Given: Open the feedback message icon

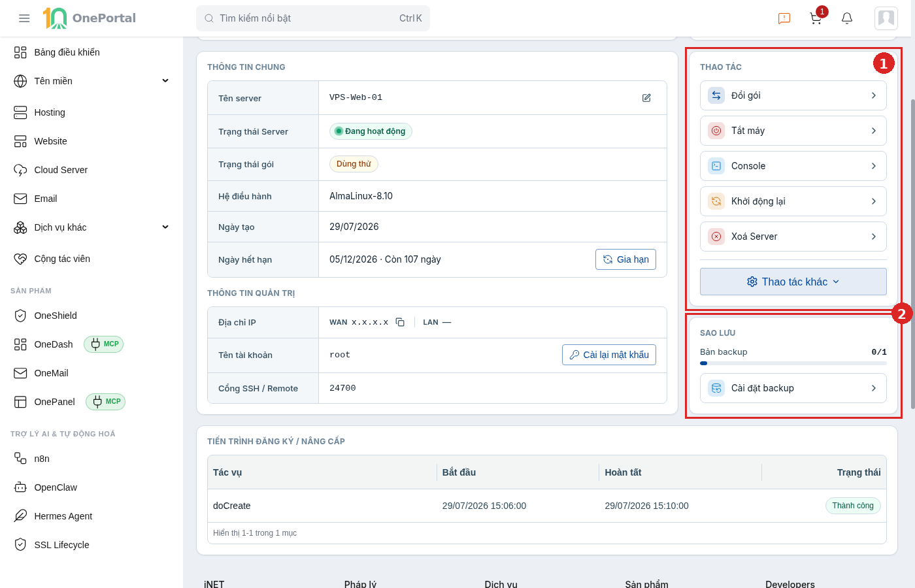Looking at the screenshot, I should point(784,18).
